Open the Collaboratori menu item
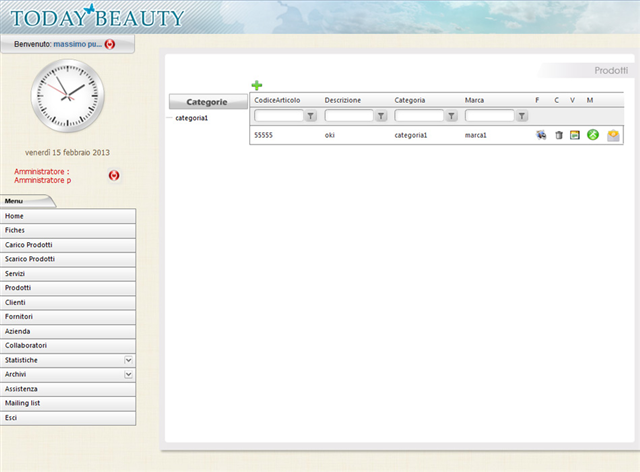Image resolution: width=640 pixels, height=472 pixels. [68, 345]
